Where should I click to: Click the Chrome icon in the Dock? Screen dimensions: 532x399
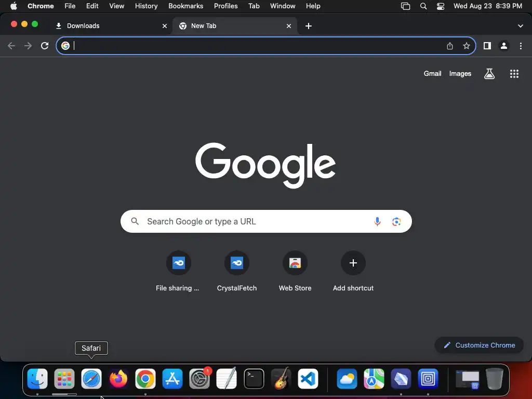(145, 379)
